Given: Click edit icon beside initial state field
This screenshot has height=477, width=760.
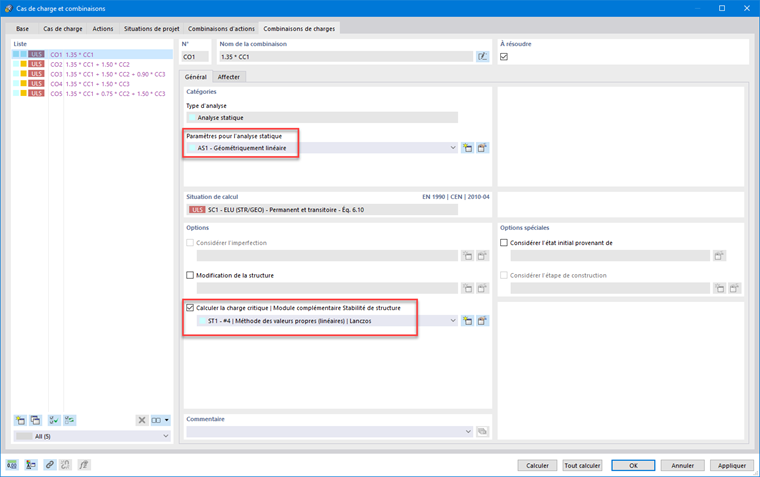Looking at the screenshot, I should click(x=719, y=256).
